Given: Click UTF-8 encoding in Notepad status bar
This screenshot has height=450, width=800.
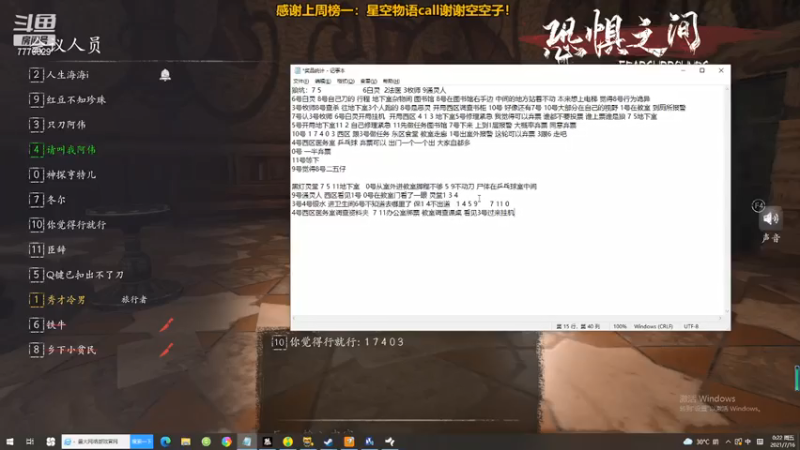Looking at the screenshot, I should pos(691,326).
